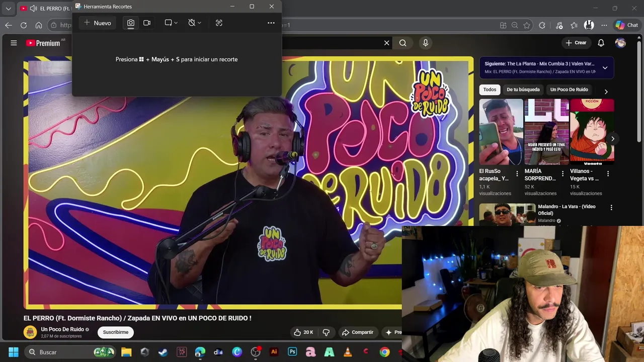Click the taskbar Buscar search field
The width and height of the screenshot is (644, 362).
pyautogui.click(x=70, y=352)
